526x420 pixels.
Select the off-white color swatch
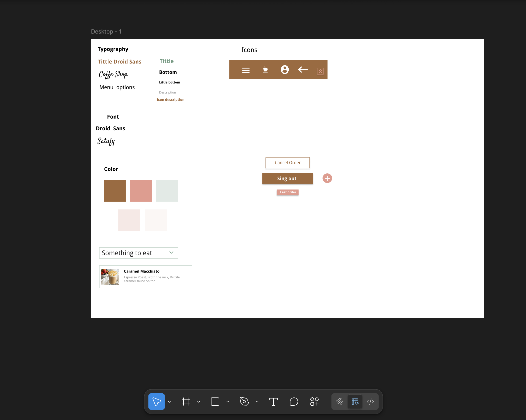point(156,220)
